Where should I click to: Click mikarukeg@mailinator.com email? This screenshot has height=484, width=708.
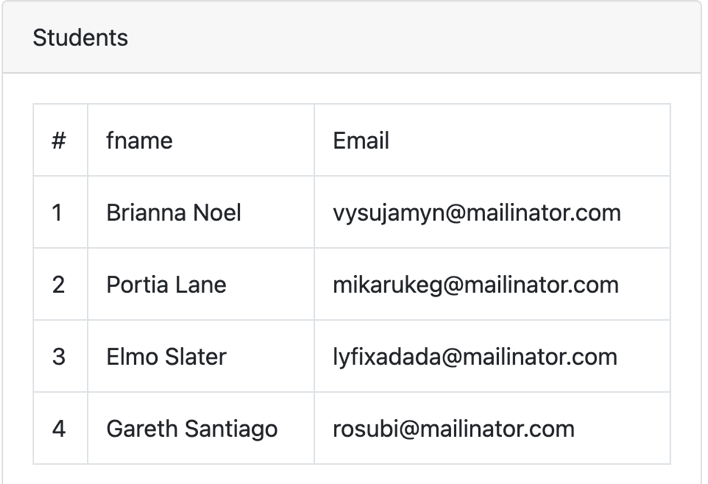click(x=476, y=285)
